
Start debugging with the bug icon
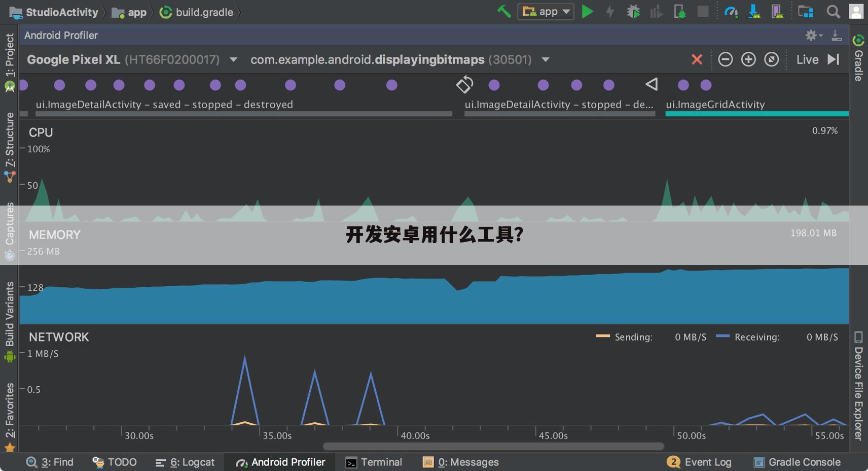(633, 12)
